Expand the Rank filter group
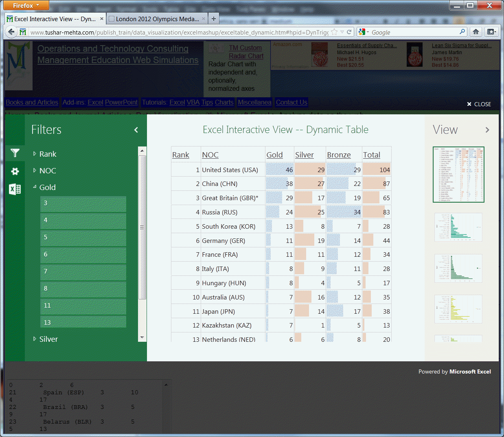 click(48, 154)
